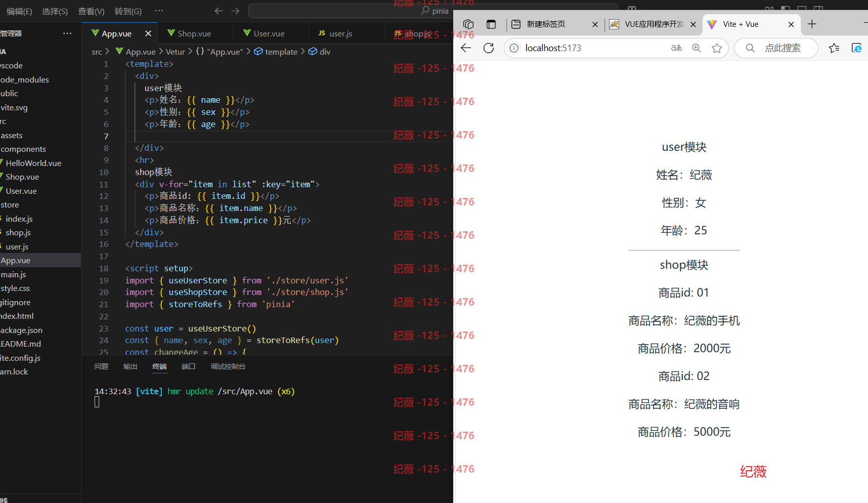Open the explorer panel more actions ellipsis
868x503 pixels.
67,33
